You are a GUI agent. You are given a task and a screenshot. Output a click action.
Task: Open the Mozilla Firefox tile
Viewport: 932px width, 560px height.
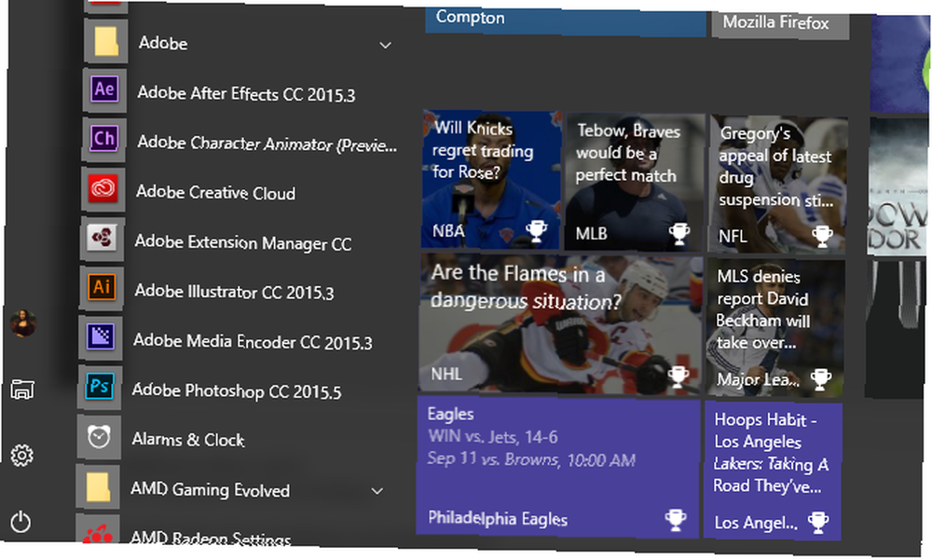[x=780, y=25]
